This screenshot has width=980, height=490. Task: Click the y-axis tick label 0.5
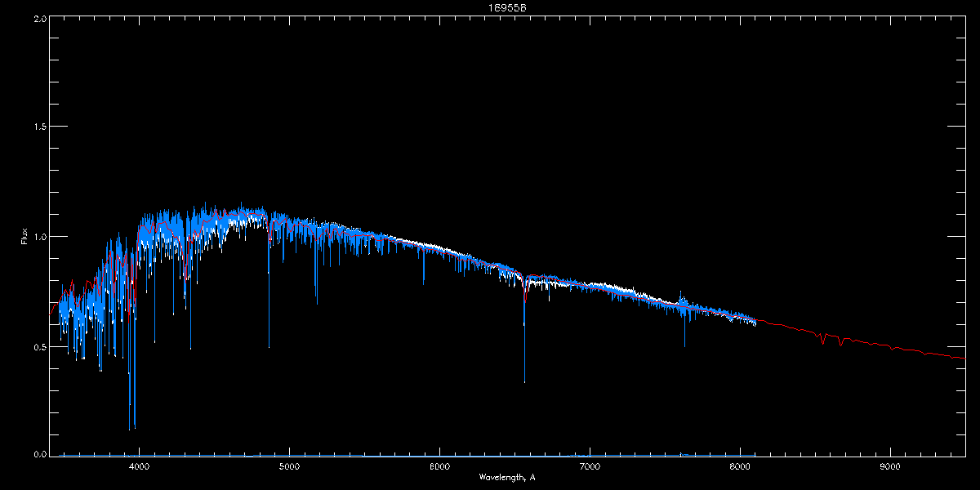(x=39, y=346)
